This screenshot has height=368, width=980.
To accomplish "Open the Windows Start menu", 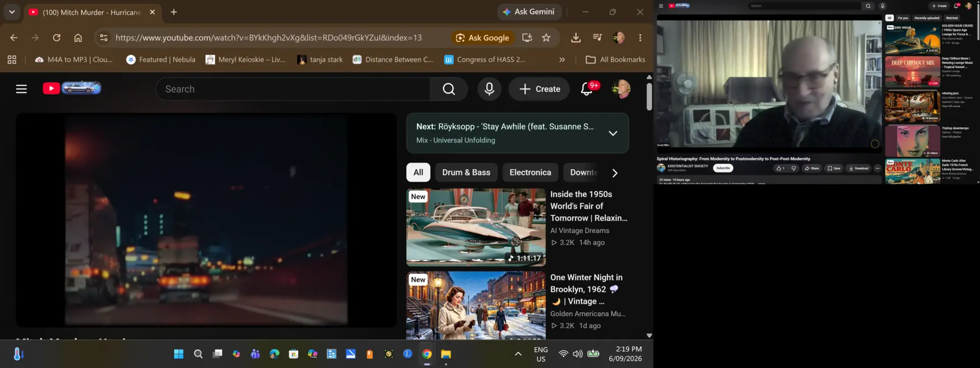I will tap(179, 354).
